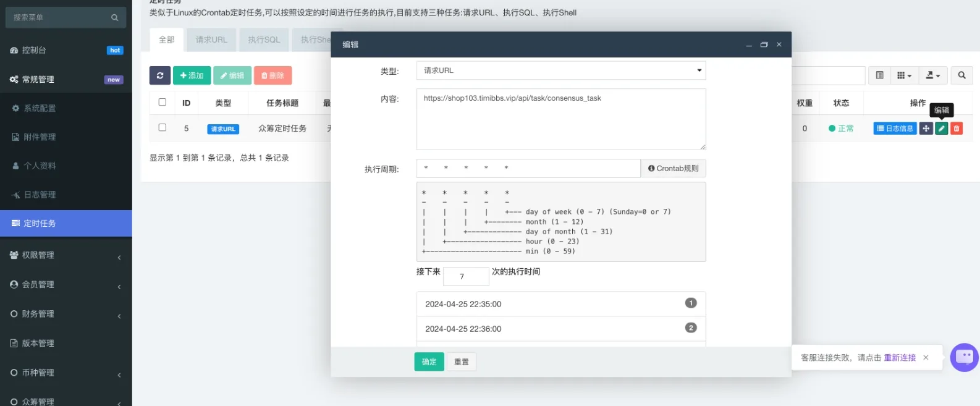Open the 类型 type dropdown in dialog

point(560,70)
